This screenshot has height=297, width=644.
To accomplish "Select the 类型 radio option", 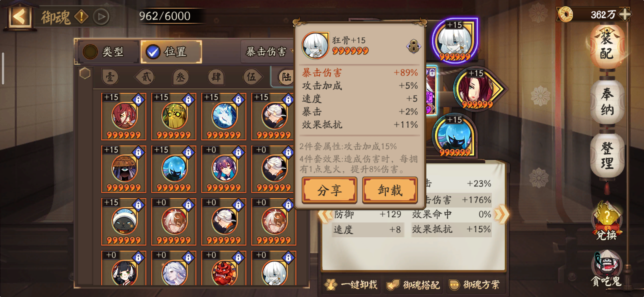I will (x=108, y=52).
